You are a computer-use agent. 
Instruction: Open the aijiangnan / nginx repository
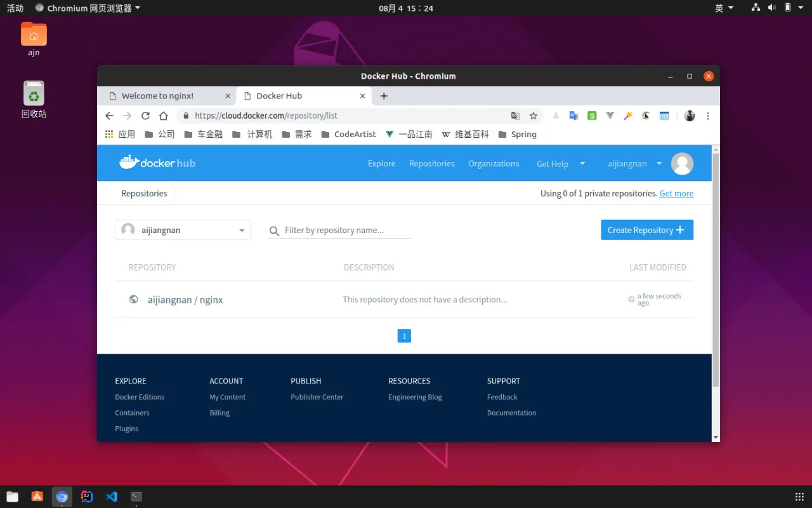(185, 300)
